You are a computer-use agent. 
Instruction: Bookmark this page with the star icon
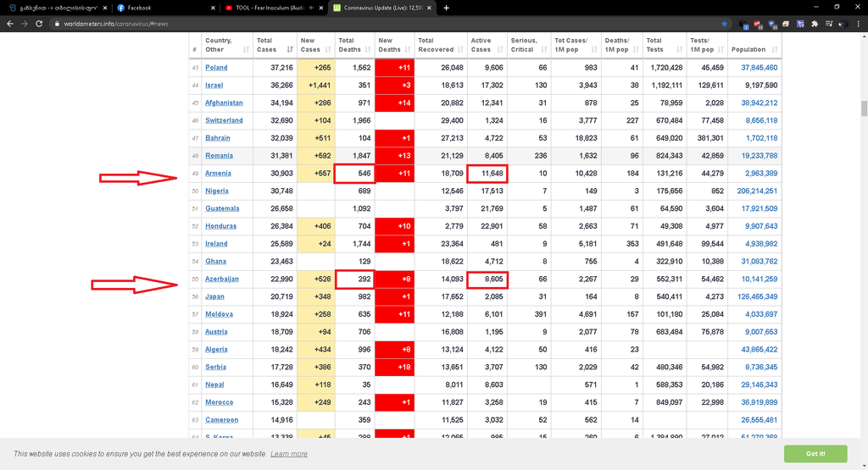click(x=725, y=24)
